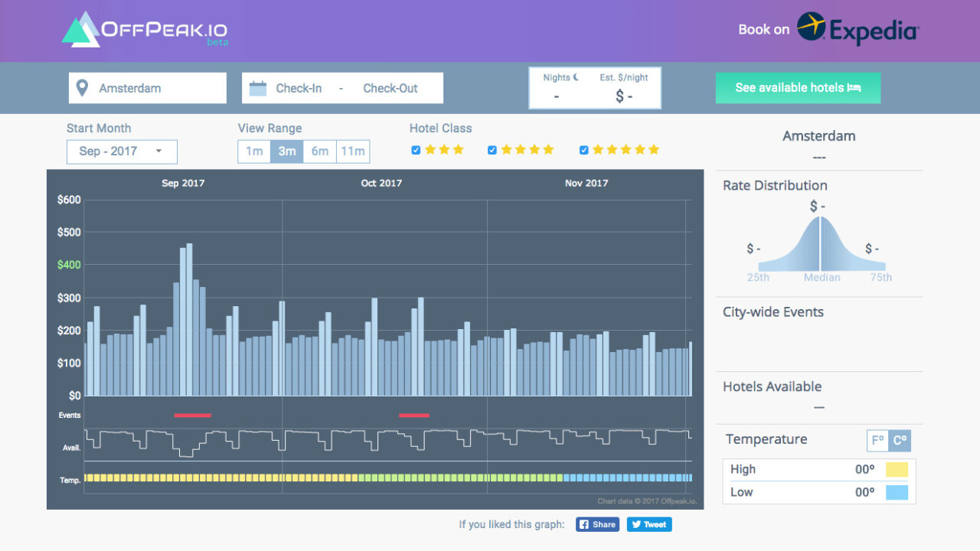980x551 pixels.
Task: Click the yellow High temperature swatch
Action: pyautogui.click(x=897, y=470)
